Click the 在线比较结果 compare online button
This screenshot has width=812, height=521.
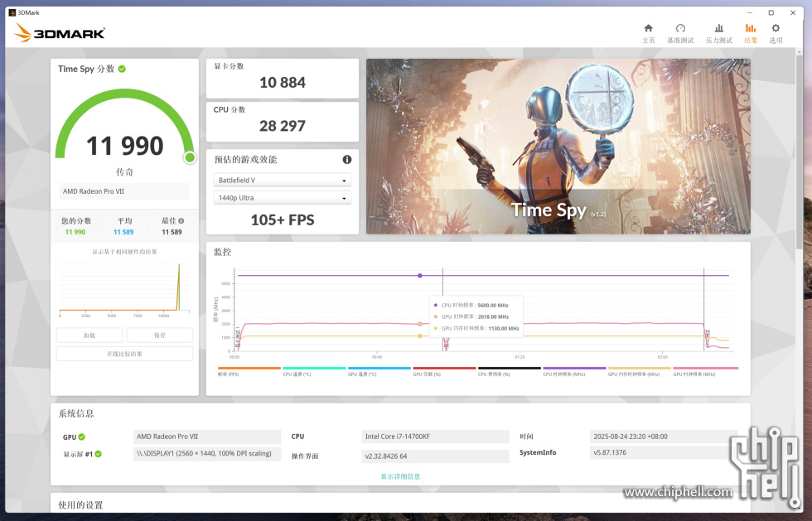pos(124,354)
